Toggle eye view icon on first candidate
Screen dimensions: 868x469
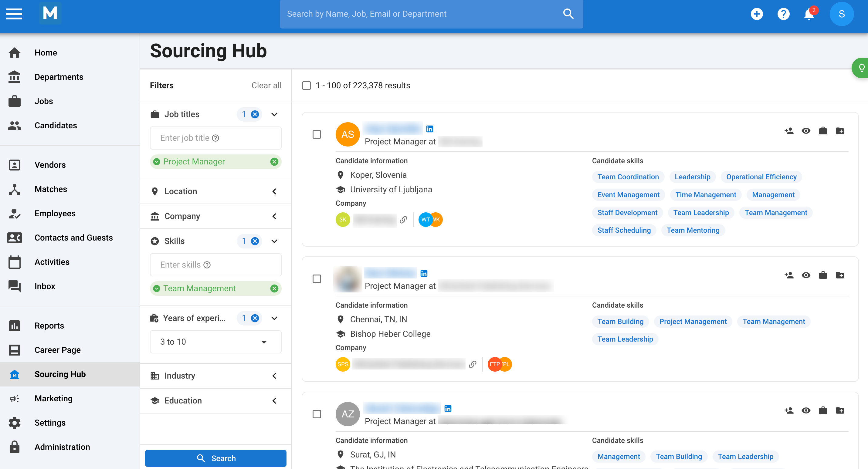coord(806,131)
